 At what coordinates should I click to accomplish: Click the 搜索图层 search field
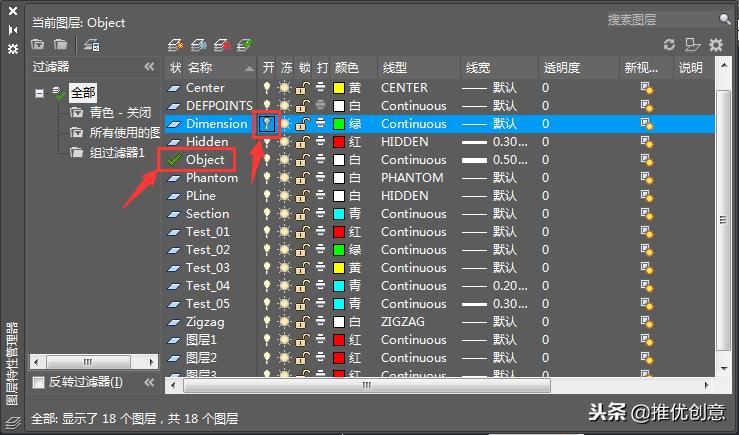click(x=661, y=19)
